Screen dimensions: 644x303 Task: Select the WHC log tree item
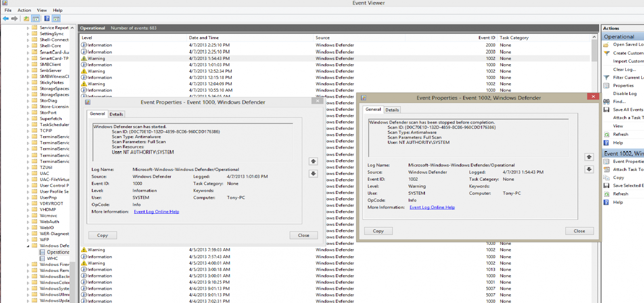pyautogui.click(x=49, y=259)
